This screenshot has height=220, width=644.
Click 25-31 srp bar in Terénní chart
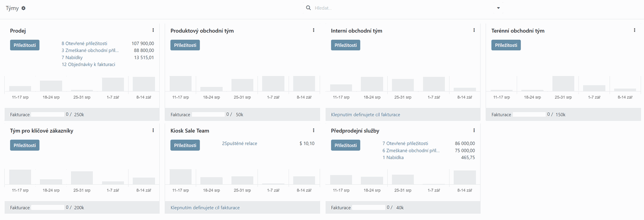point(563,84)
